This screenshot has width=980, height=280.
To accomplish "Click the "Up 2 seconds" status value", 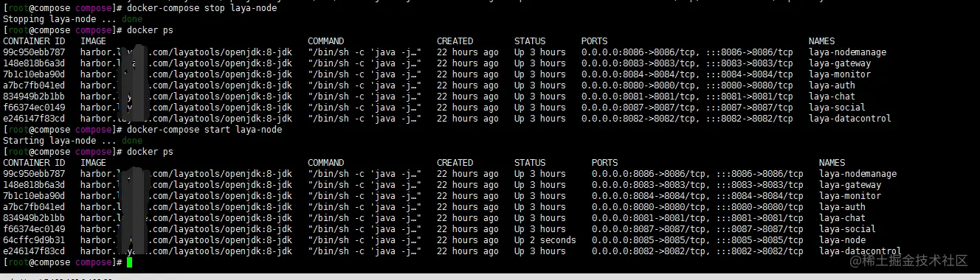I will point(545,240).
